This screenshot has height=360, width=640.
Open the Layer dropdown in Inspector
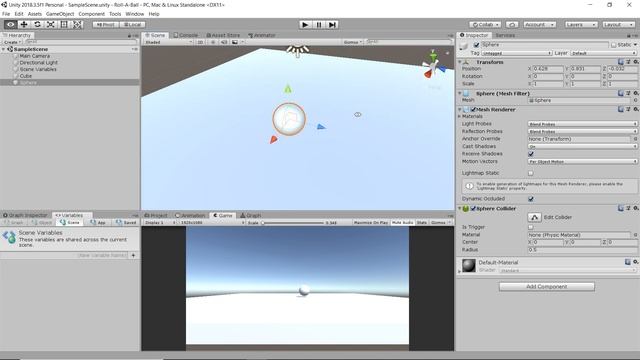click(x=603, y=53)
